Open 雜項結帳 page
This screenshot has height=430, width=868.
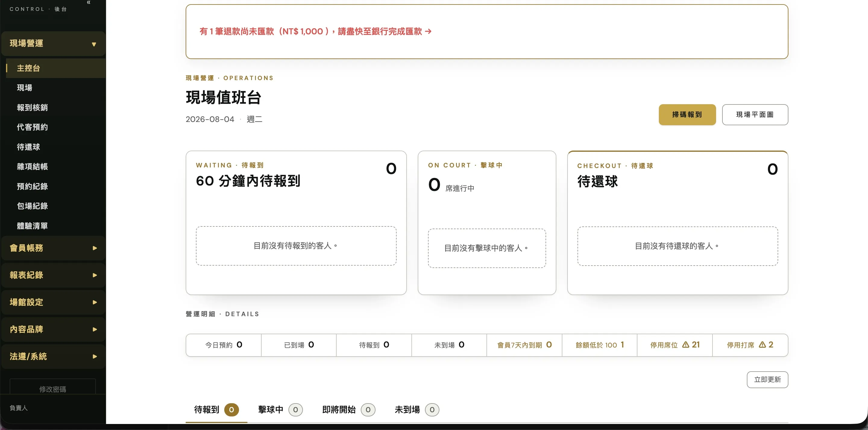(x=56, y=167)
